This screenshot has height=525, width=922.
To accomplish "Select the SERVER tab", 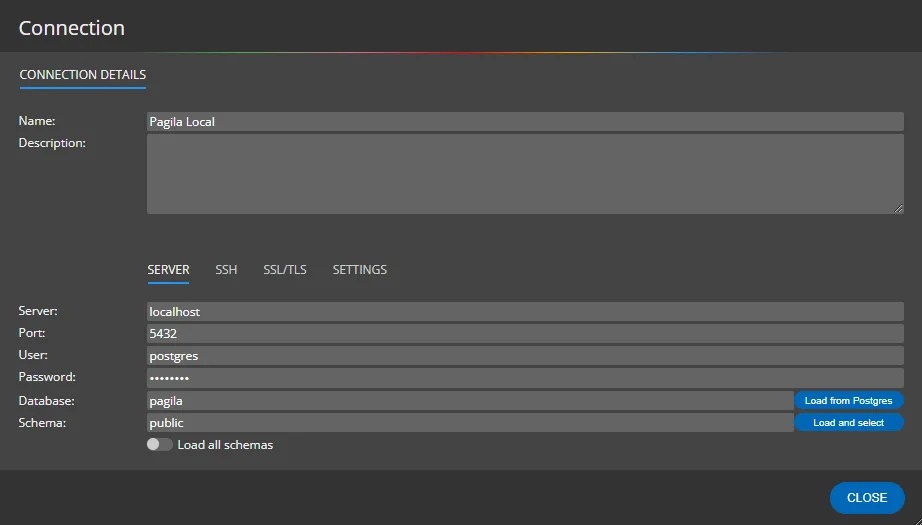I will point(168,270).
